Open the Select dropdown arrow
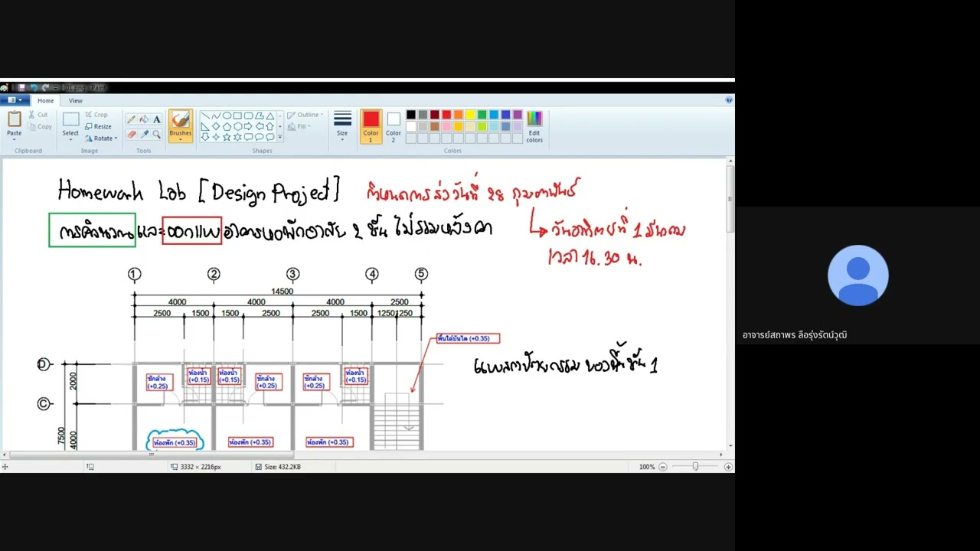This screenshot has width=980, height=551. coord(70,139)
